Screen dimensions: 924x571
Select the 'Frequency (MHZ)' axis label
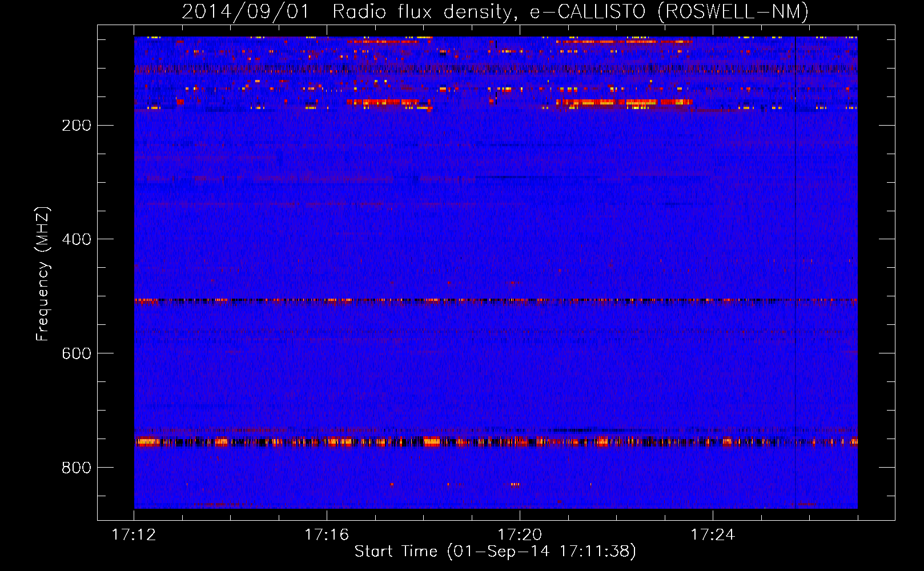click(x=43, y=274)
